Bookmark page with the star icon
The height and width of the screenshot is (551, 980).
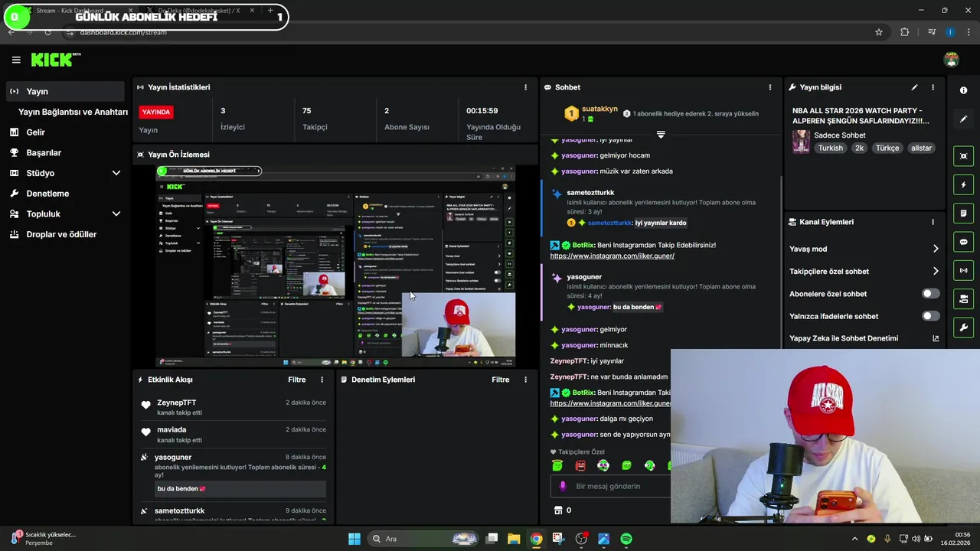879,32
